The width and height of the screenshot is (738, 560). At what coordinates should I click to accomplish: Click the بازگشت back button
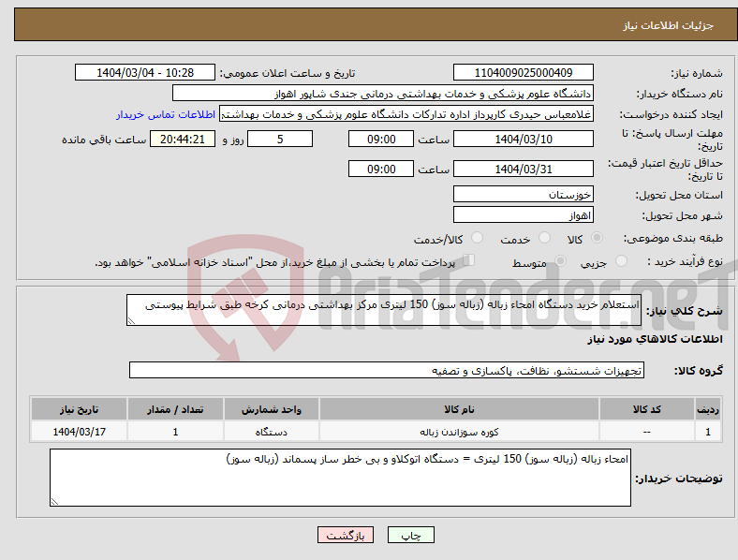coord(346,535)
